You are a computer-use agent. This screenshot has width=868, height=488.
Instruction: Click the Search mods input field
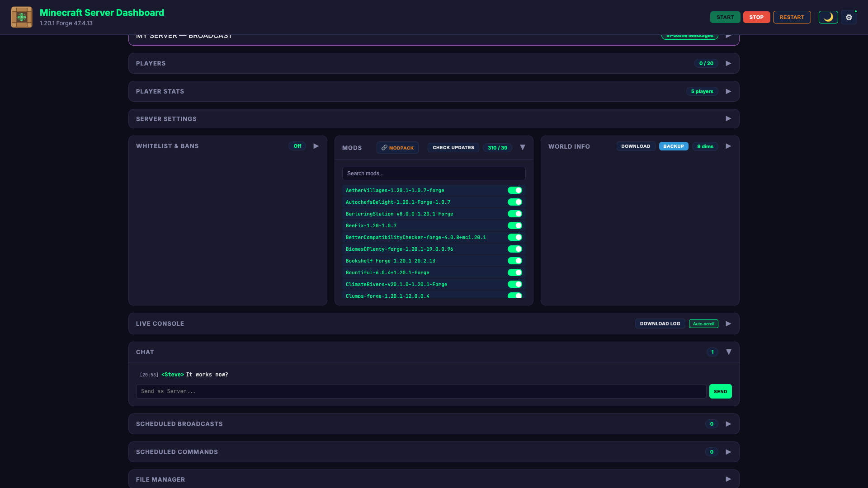click(434, 173)
